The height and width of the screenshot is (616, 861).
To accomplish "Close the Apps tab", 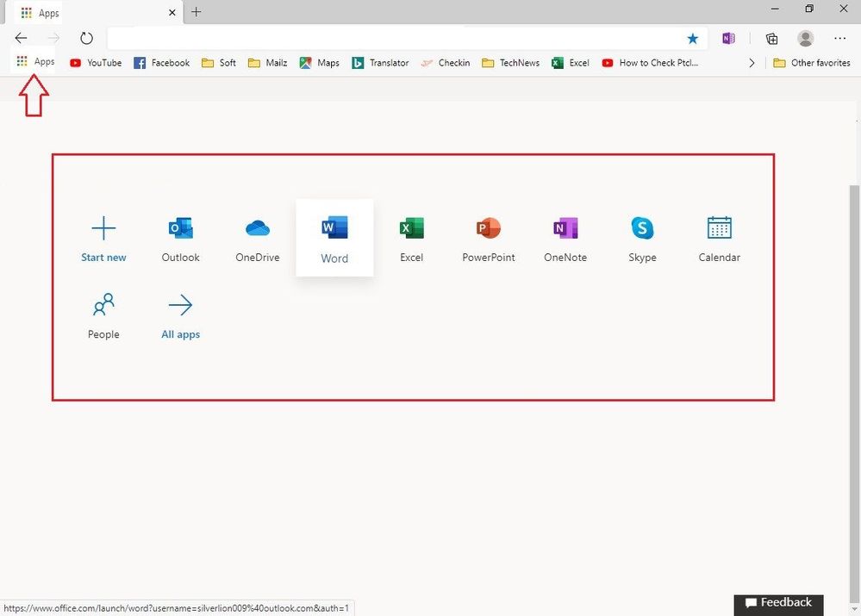I will click(x=172, y=13).
